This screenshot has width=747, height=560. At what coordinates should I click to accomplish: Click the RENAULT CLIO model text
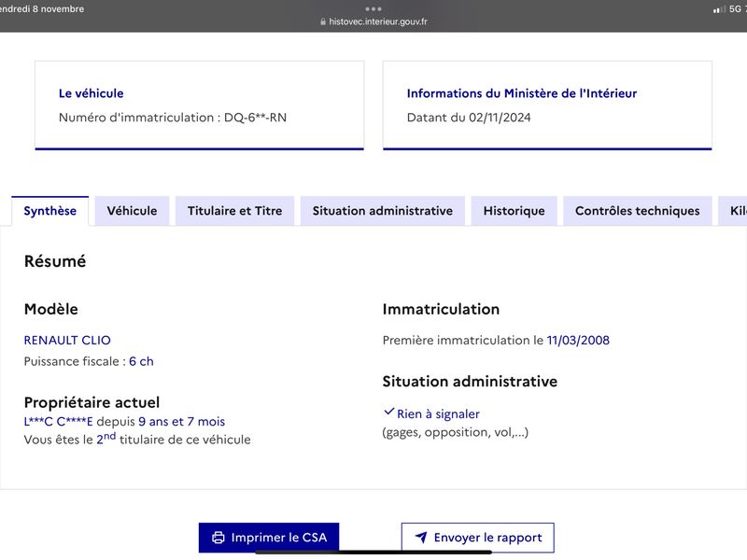click(x=67, y=340)
